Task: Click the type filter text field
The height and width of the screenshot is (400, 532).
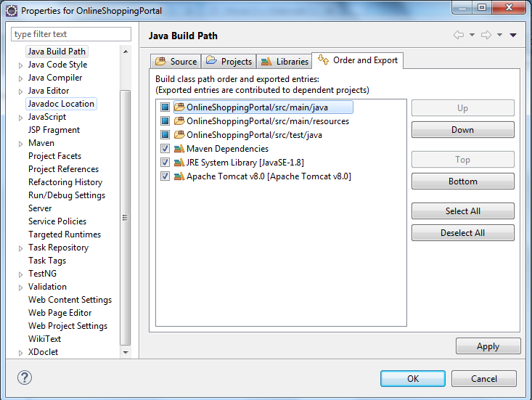Action: (x=71, y=34)
